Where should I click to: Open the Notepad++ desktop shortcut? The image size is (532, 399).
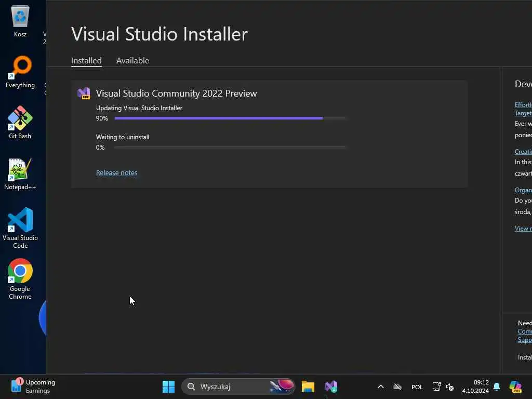coord(20,174)
